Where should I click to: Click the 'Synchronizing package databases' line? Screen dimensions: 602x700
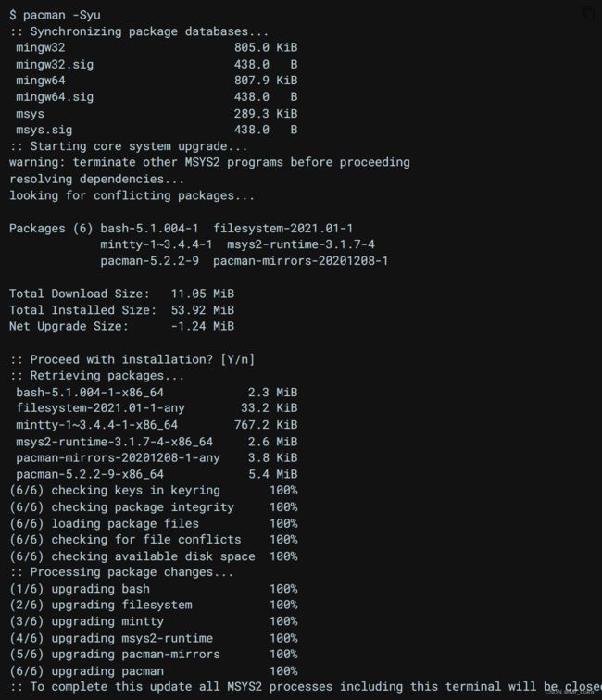[139, 31]
